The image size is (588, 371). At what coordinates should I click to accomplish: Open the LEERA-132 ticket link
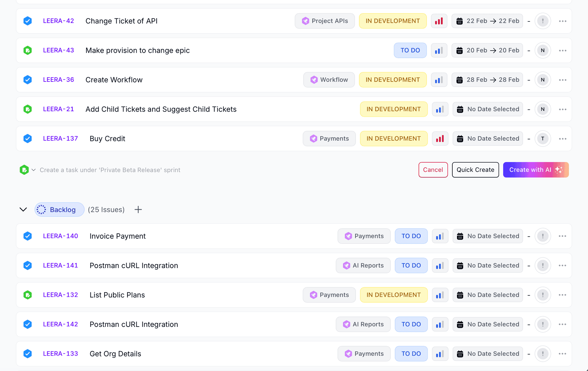coord(60,295)
